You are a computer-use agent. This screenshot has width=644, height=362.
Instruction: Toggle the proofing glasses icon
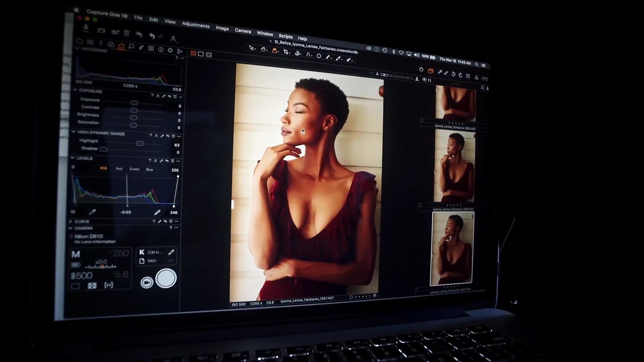(x=485, y=79)
